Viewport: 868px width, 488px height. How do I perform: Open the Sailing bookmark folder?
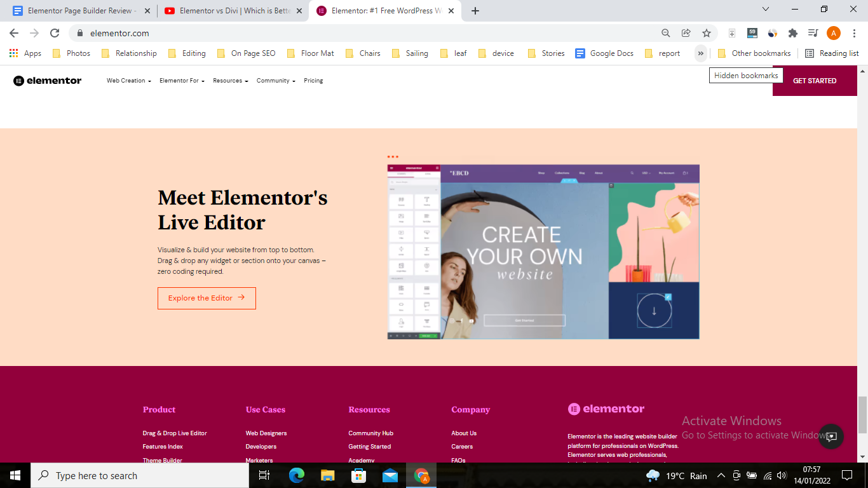(410, 53)
